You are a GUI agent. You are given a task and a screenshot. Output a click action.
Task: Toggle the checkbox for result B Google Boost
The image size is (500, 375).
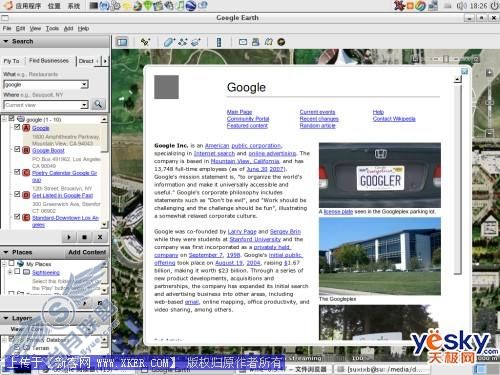17,149
